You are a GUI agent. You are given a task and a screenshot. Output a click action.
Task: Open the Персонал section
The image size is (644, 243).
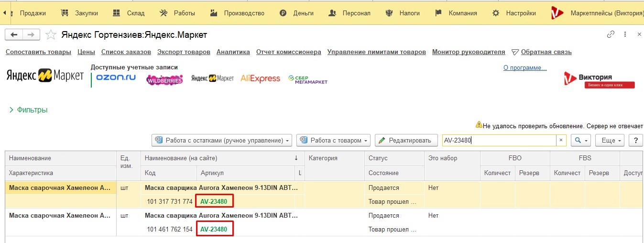tap(349, 13)
